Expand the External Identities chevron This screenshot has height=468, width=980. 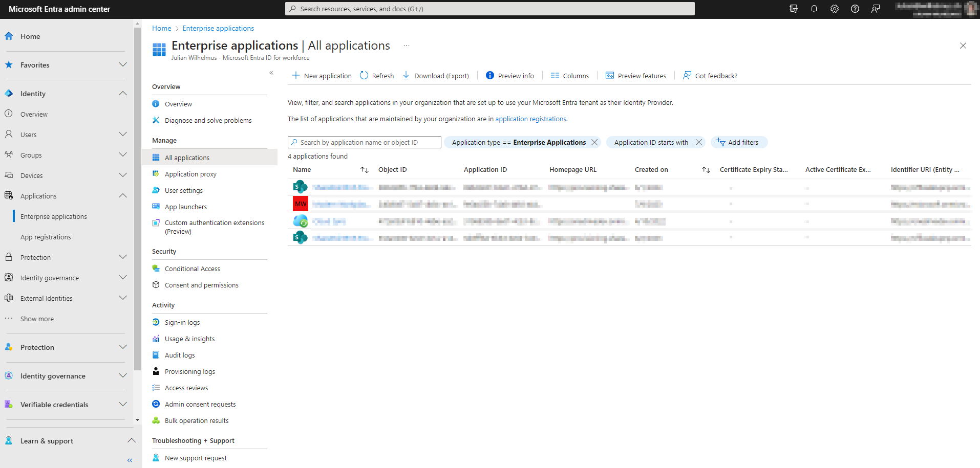(x=123, y=298)
